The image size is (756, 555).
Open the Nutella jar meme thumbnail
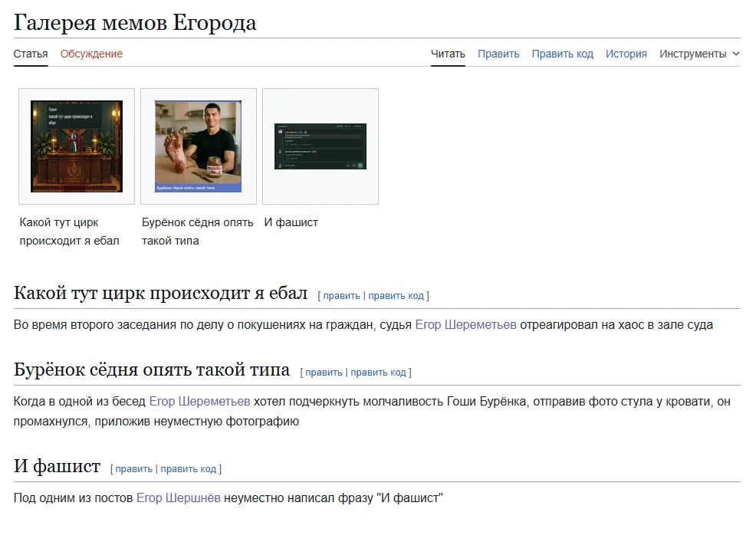[x=198, y=146]
